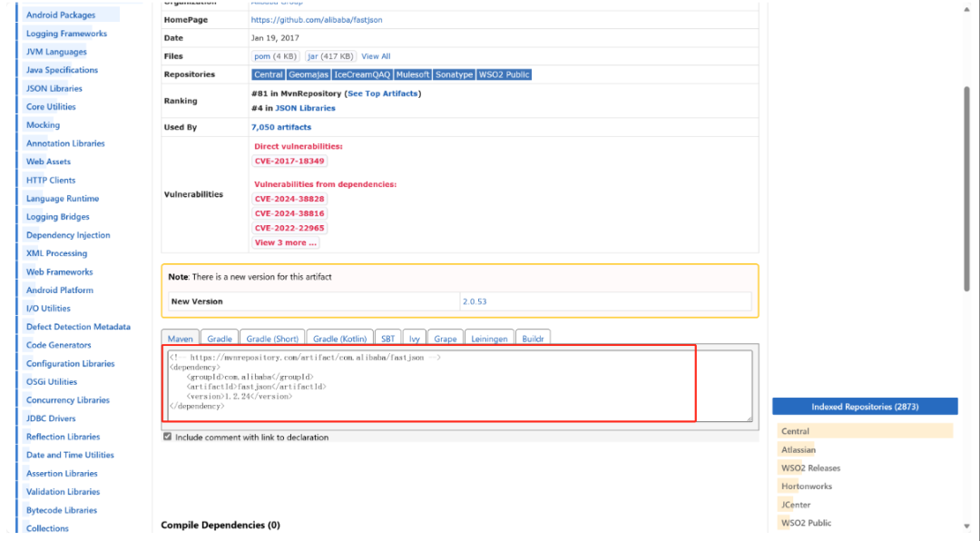
Task: Open the Gradle (Short) tab
Action: [272, 339]
